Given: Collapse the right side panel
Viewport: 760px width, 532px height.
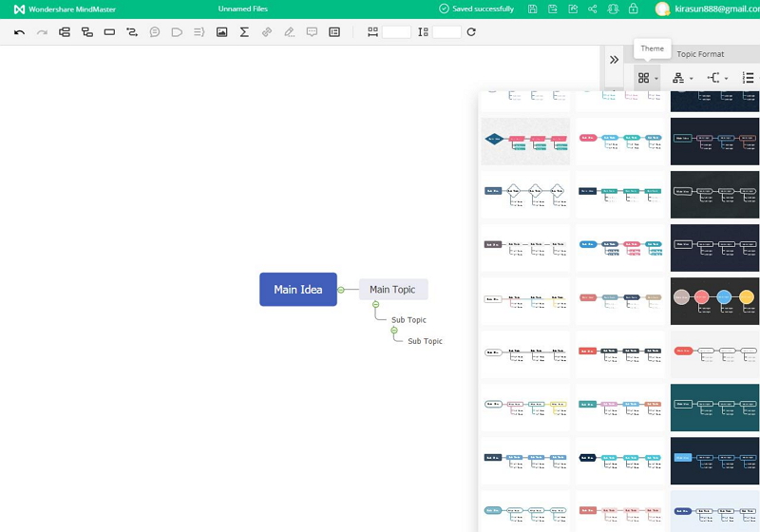Looking at the screenshot, I should click(614, 59).
